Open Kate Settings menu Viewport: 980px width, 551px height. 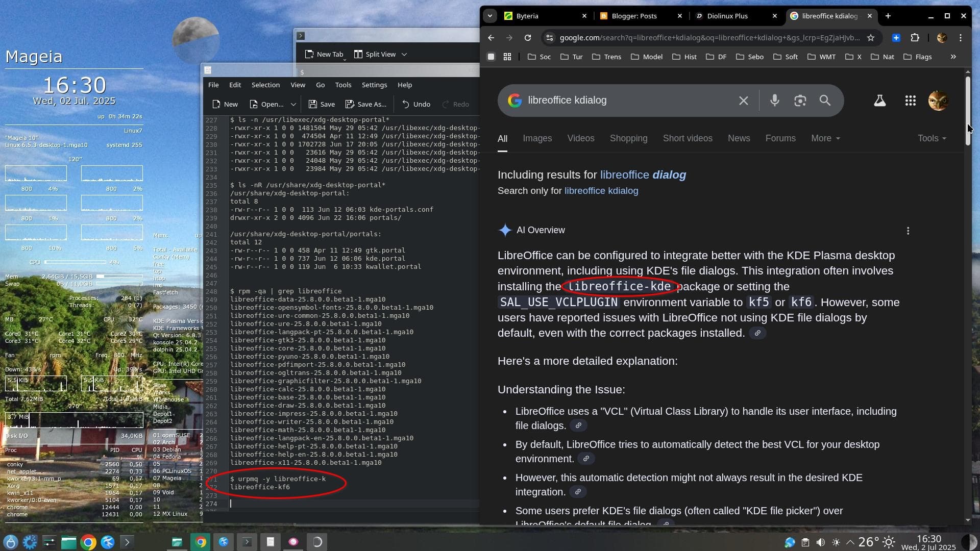tap(374, 85)
